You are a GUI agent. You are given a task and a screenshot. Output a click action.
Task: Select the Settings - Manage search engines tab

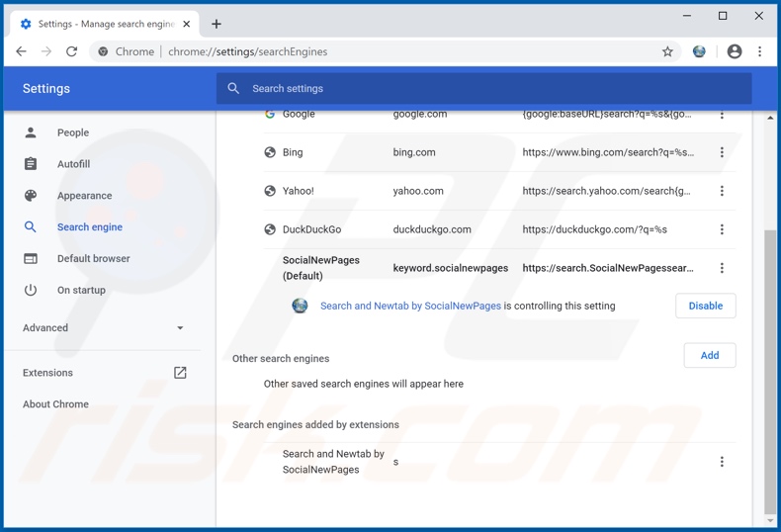pyautogui.click(x=105, y=24)
